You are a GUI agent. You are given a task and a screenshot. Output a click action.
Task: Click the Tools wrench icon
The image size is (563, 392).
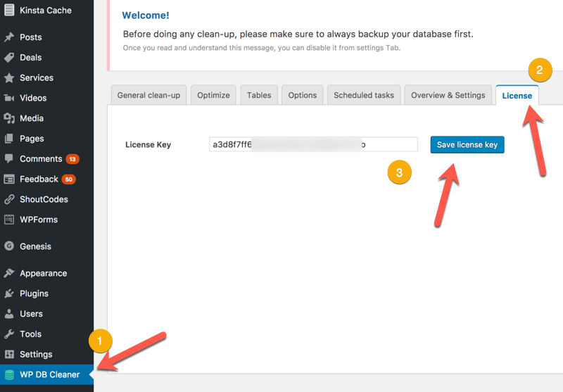click(x=9, y=334)
